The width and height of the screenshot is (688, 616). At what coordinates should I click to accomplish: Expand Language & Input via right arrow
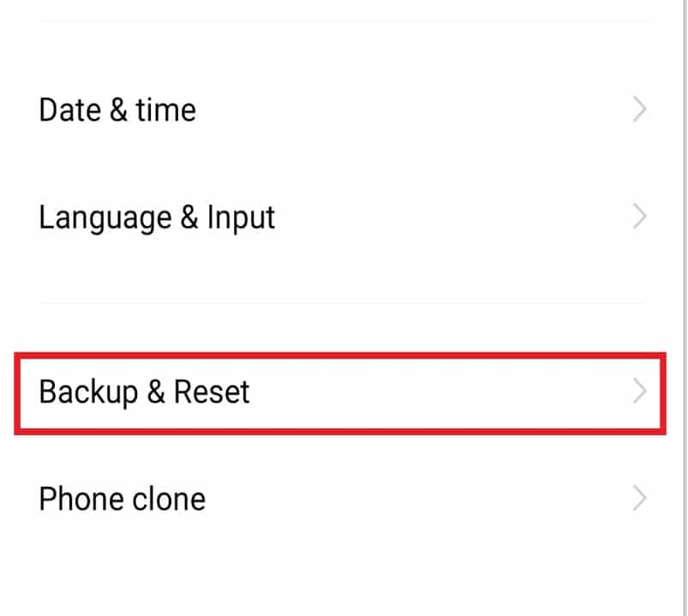[x=640, y=216]
